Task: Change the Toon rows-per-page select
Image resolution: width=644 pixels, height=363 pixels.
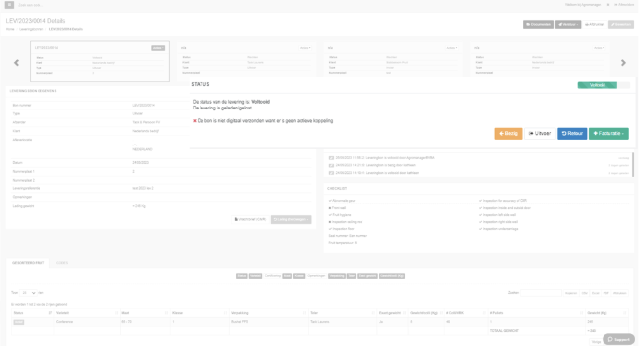Action: [x=28, y=293]
